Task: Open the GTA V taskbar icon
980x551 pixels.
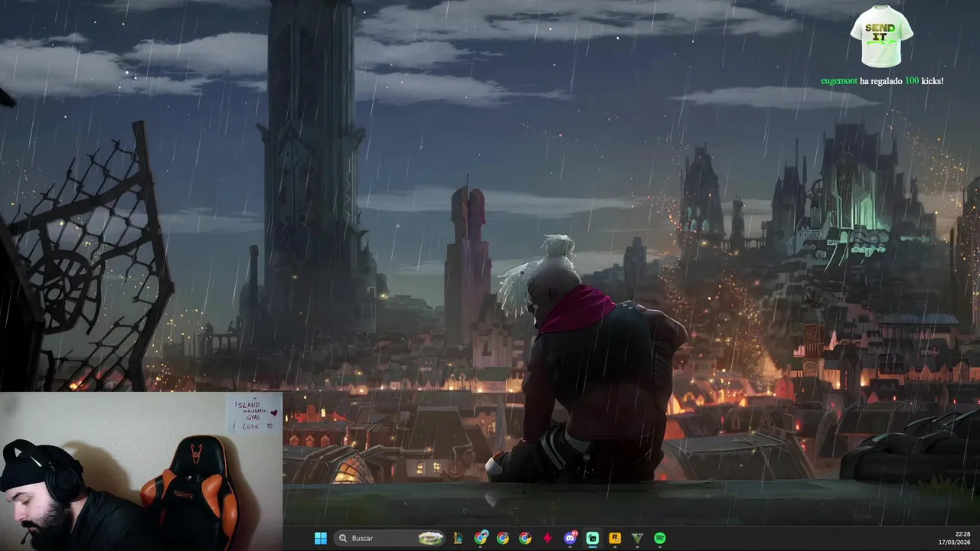Action: click(x=637, y=538)
